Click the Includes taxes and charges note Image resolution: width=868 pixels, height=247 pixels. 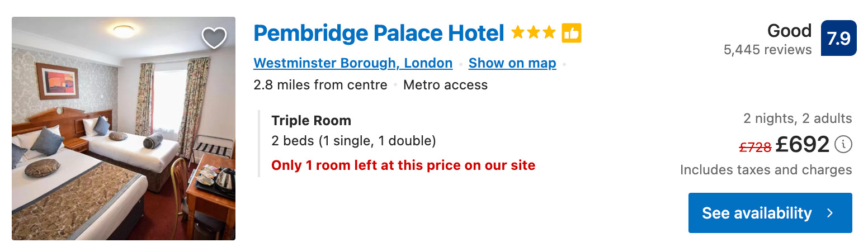tap(766, 170)
